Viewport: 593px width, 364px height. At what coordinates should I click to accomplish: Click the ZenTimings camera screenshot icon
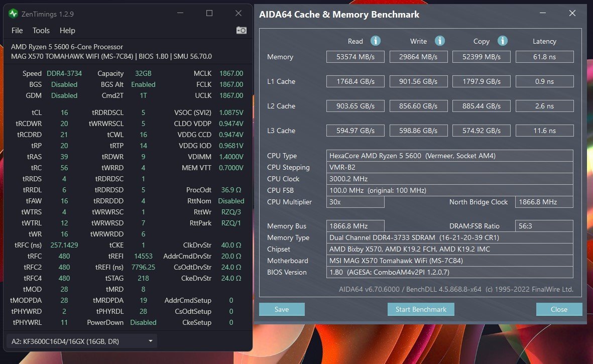coord(242,30)
